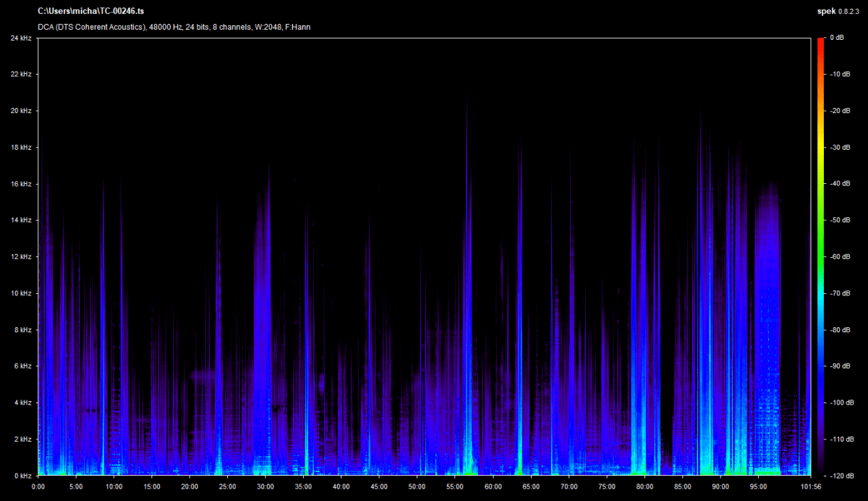Click the 30:00 time axis label
The height and width of the screenshot is (501, 868).
pos(265,487)
